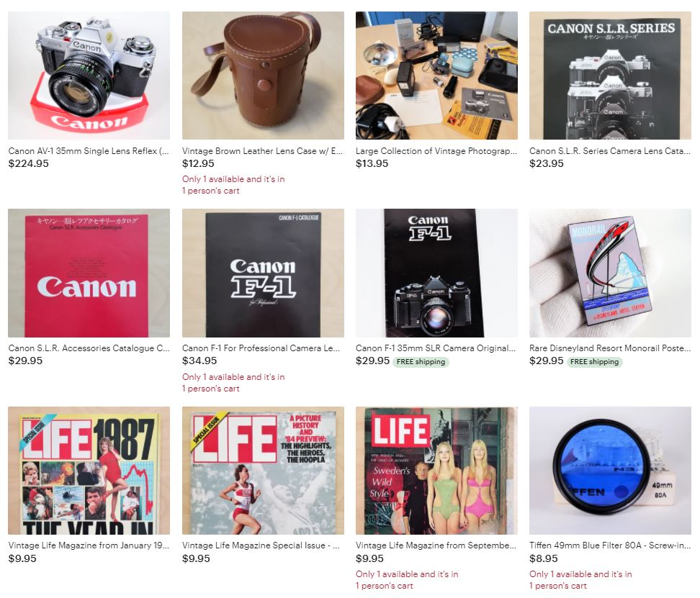700x598 pixels.
Task: Open the Disneyland Monorail pin image
Action: [x=610, y=273]
